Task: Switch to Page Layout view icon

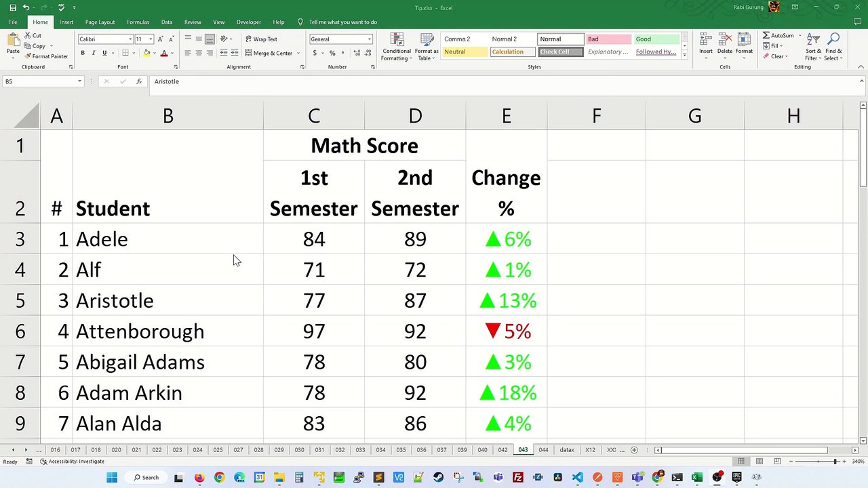Action: point(758,462)
